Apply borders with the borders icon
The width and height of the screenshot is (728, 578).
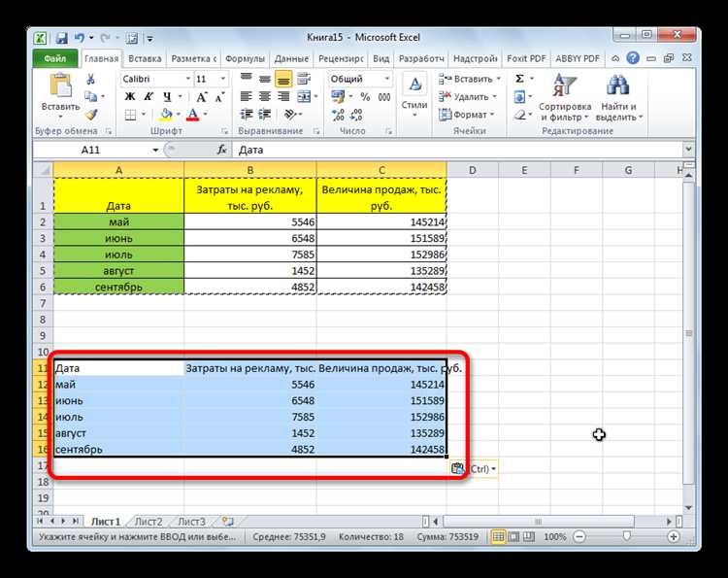130,115
